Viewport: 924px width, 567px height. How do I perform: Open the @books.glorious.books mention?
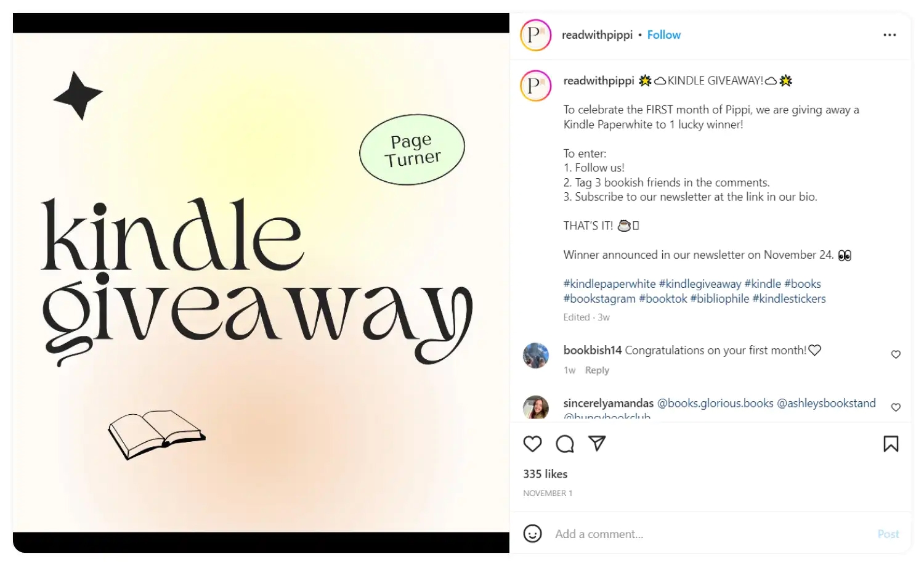pos(715,404)
